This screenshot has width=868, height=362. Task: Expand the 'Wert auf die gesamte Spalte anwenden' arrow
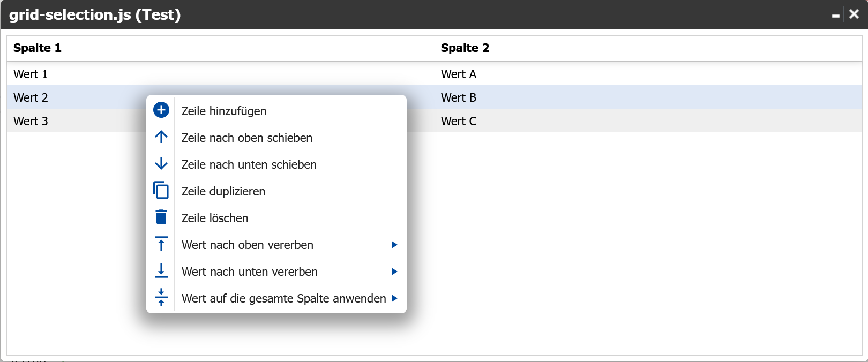tap(394, 298)
